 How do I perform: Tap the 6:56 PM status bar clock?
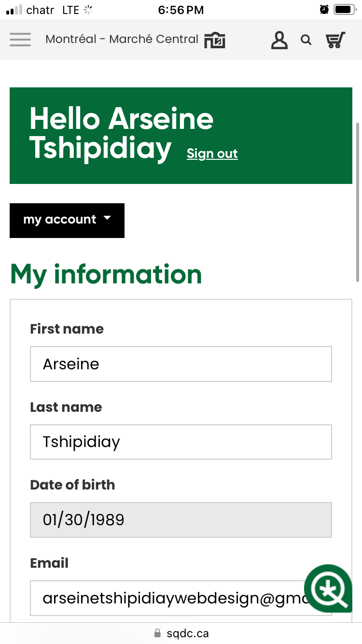click(x=181, y=10)
